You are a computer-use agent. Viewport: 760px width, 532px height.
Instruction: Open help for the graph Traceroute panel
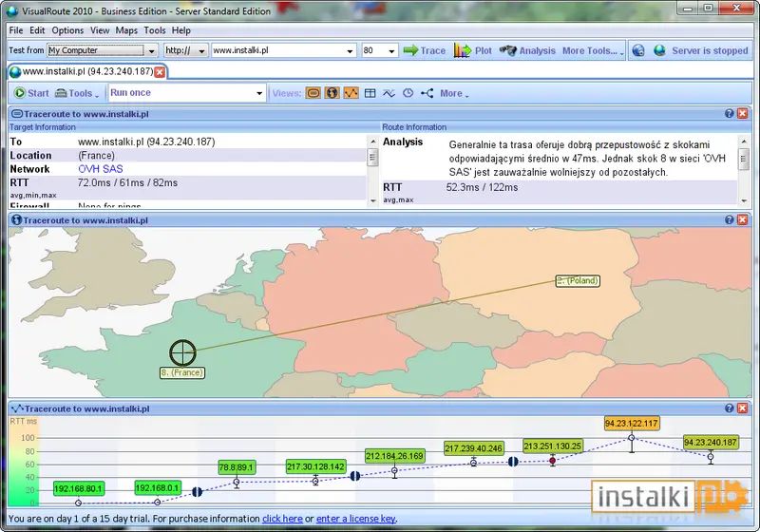tap(729, 408)
